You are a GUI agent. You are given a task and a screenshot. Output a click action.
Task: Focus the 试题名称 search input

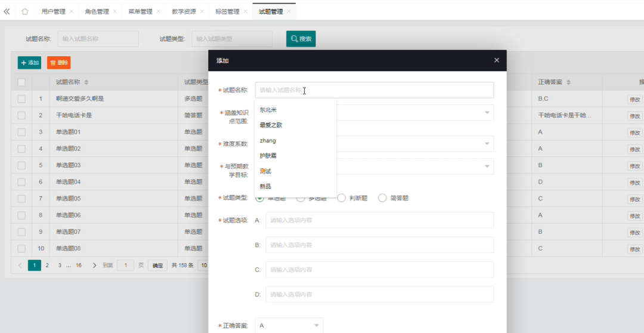click(98, 39)
